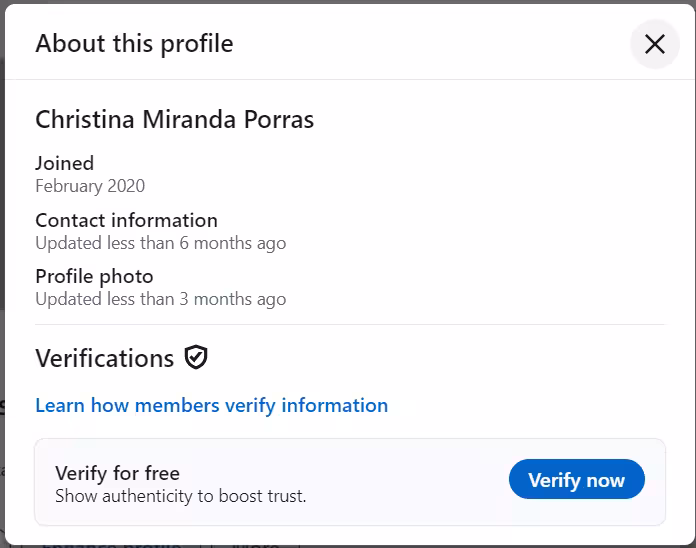The width and height of the screenshot is (696, 548).
Task: Click the February 2020 join date
Action: click(x=90, y=186)
